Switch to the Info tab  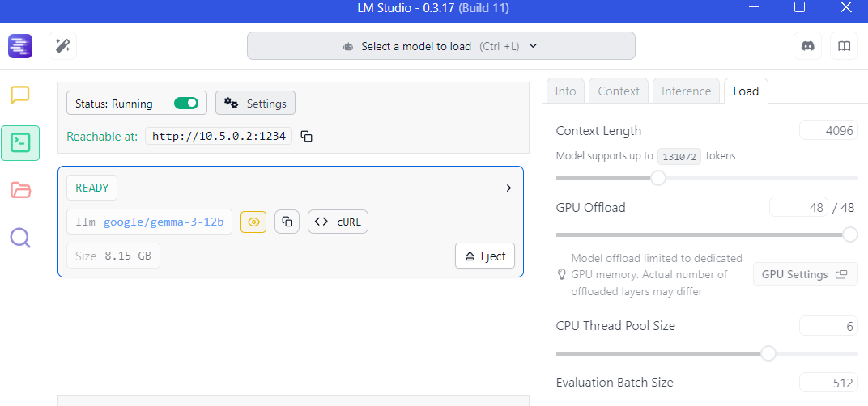565,91
